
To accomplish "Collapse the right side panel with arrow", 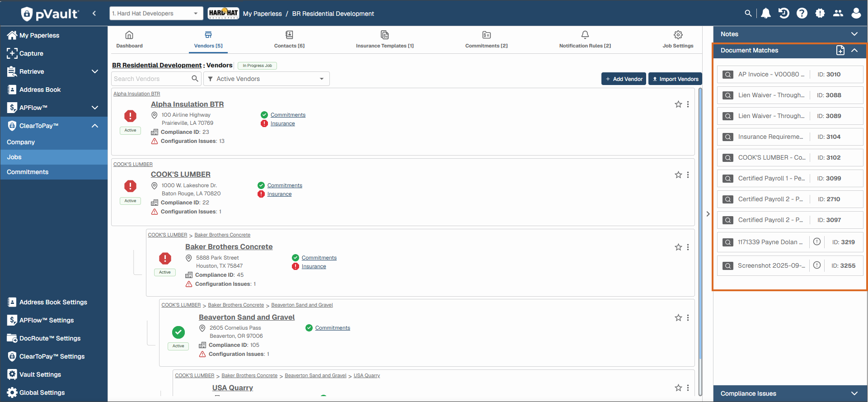I will pyautogui.click(x=708, y=214).
